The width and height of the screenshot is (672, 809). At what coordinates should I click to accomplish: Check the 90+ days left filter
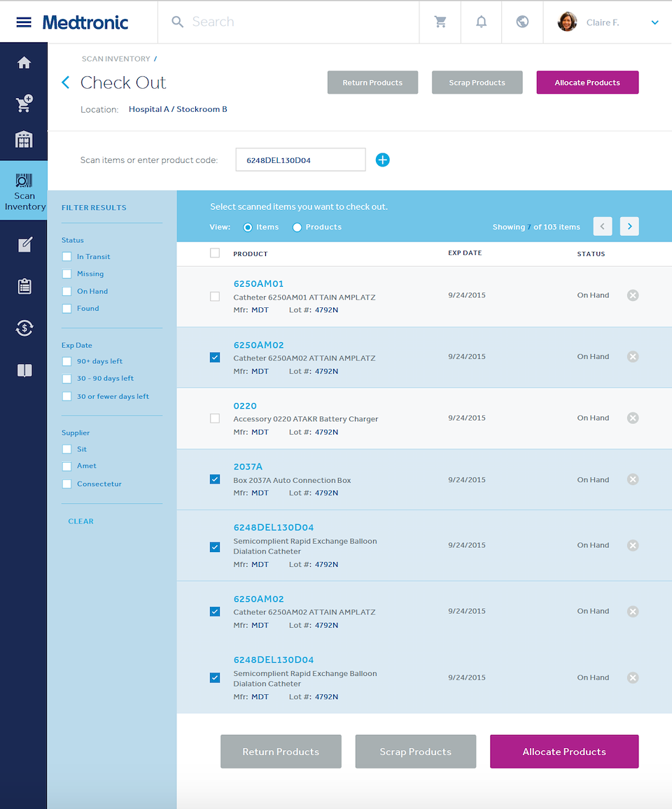coord(66,362)
